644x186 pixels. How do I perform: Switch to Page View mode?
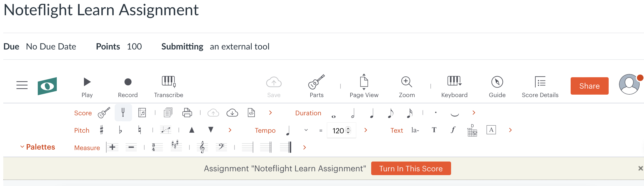(x=364, y=86)
